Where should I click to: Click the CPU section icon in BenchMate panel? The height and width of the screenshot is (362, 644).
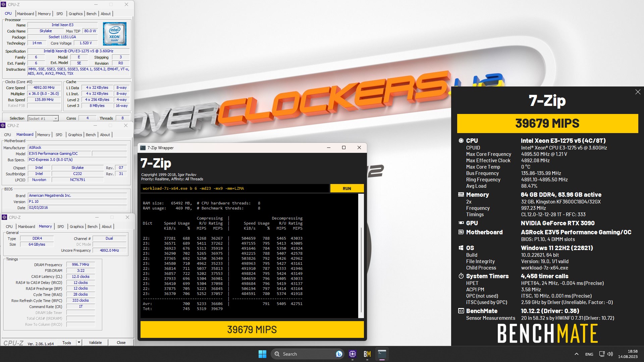(x=461, y=141)
